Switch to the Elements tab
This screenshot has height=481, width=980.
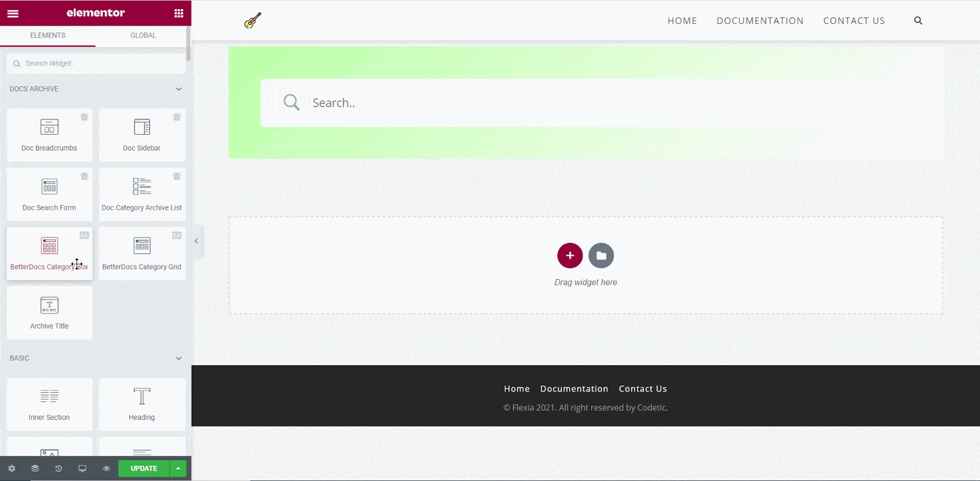click(x=48, y=35)
